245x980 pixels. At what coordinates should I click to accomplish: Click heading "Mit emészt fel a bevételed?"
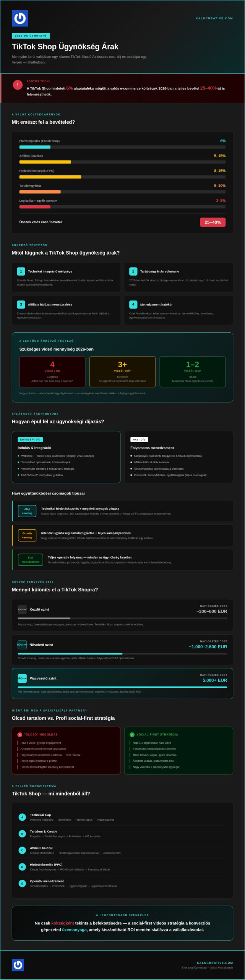tap(43, 122)
